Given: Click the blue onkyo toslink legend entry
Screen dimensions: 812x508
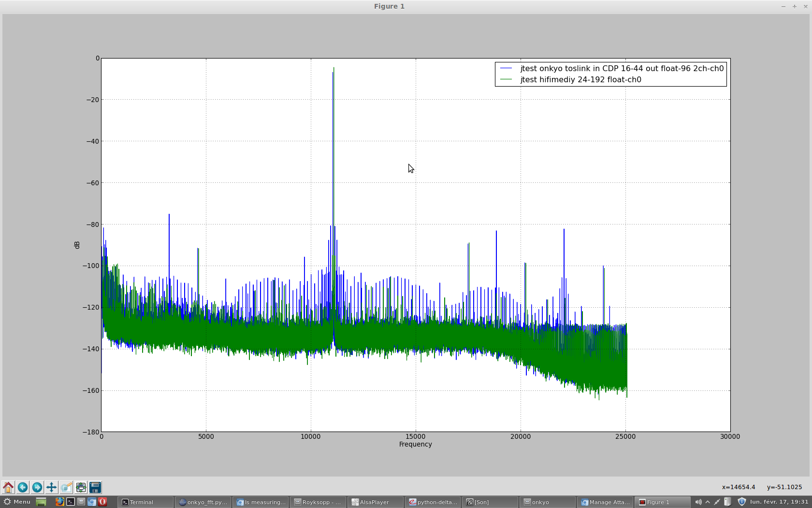Looking at the screenshot, I should 612,68.
